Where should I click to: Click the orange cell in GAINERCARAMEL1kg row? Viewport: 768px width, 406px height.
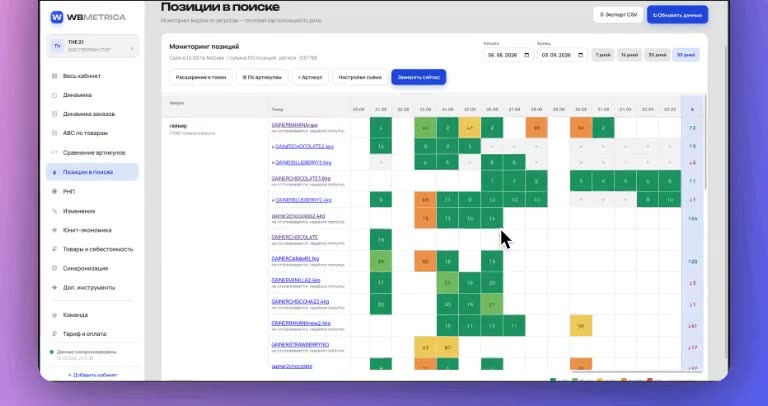click(x=425, y=262)
